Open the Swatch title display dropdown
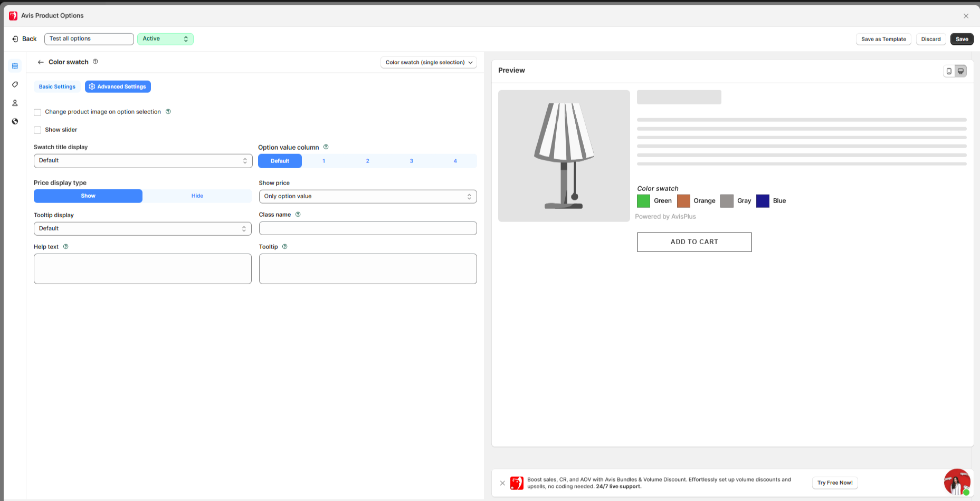Screen dimensions: 980x501 coord(142,161)
